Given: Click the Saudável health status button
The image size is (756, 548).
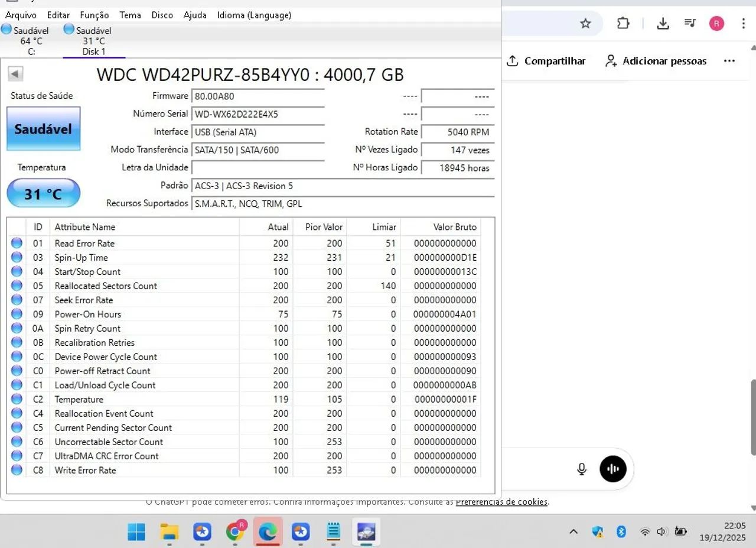Looking at the screenshot, I should tap(43, 129).
